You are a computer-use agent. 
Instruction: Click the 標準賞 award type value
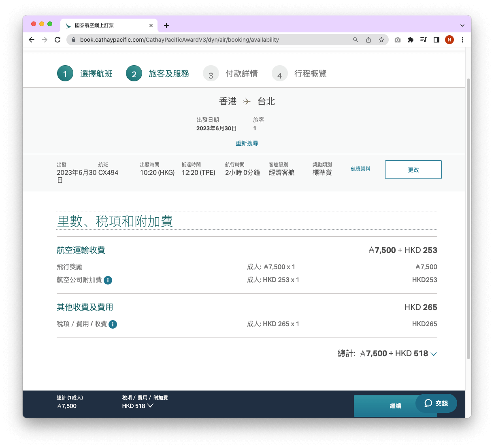click(322, 172)
